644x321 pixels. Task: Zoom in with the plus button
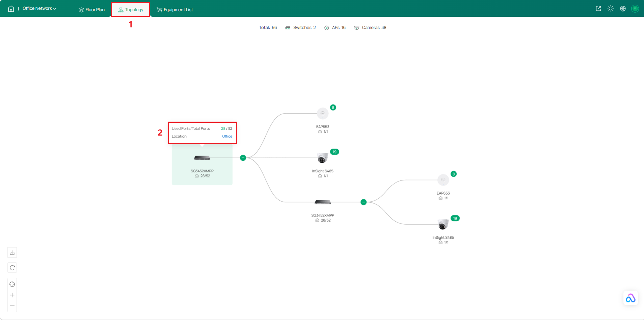pyautogui.click(x=12, y=295)
